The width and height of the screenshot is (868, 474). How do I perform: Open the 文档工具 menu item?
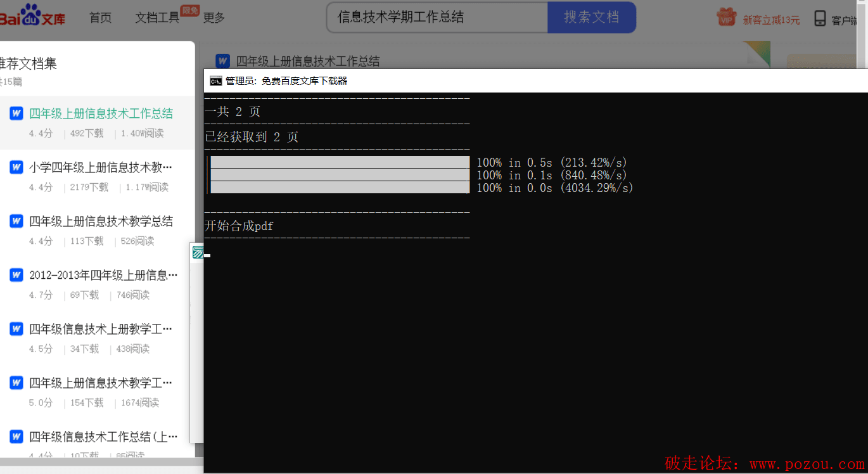(x=157, y=18)
